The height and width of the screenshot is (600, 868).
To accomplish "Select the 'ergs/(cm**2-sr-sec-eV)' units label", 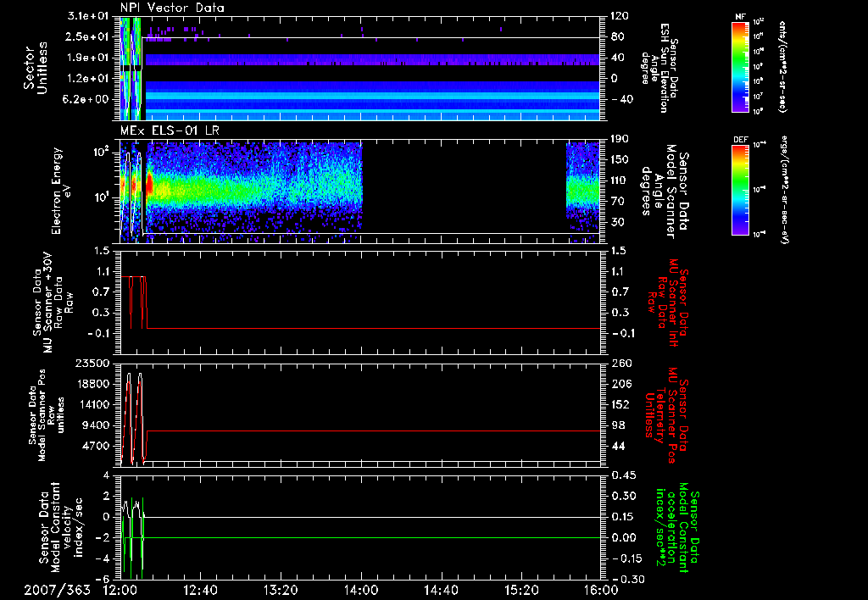I will [784, 189].
